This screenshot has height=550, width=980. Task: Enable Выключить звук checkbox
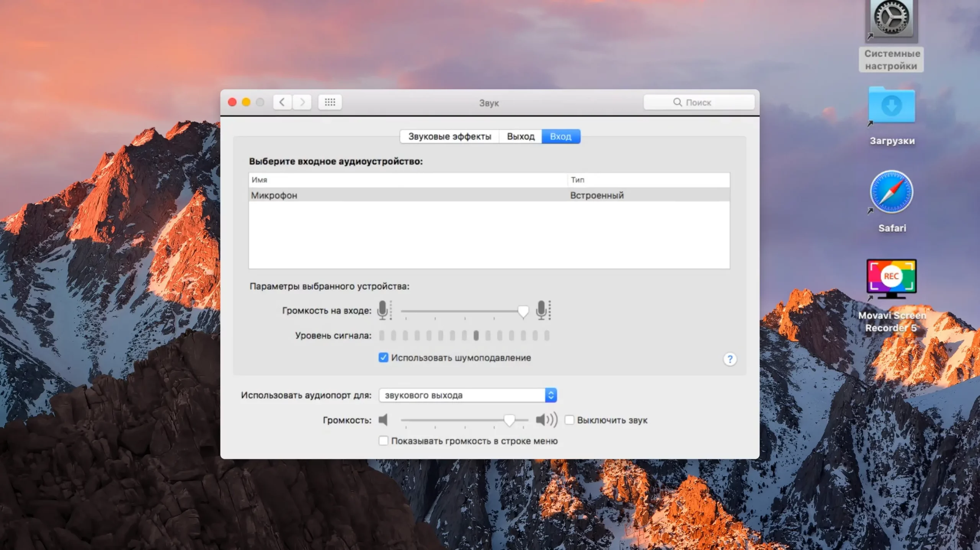(569, 420)
